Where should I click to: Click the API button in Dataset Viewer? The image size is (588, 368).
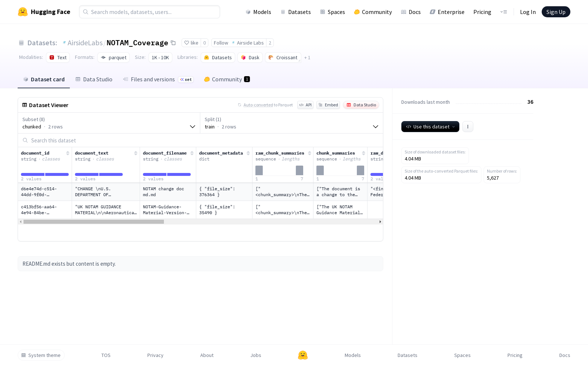[305, 105]
